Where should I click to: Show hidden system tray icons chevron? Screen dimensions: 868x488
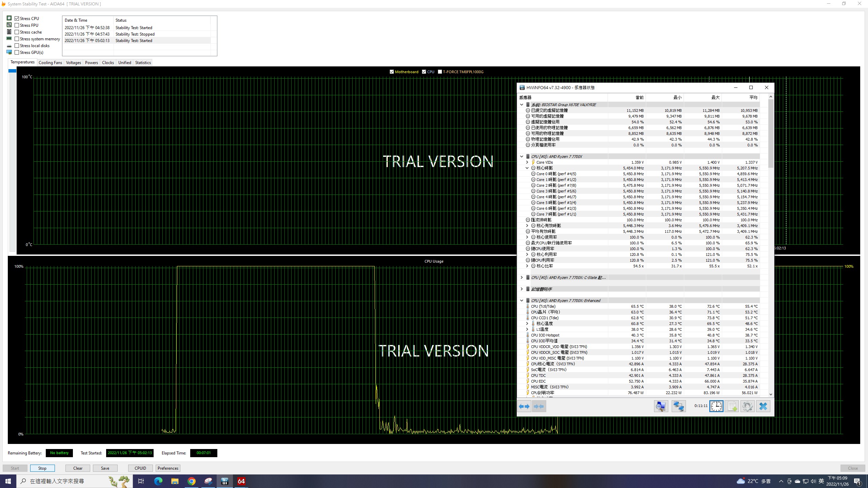pyautogui.click(x=781, y=481)
